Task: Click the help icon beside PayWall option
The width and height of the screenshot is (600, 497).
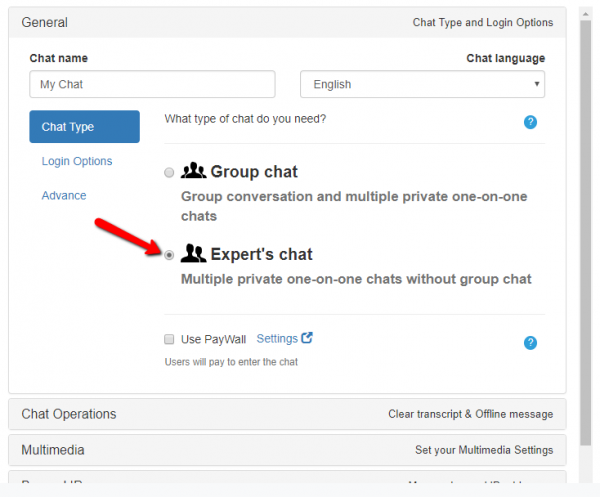Action: 531,343
